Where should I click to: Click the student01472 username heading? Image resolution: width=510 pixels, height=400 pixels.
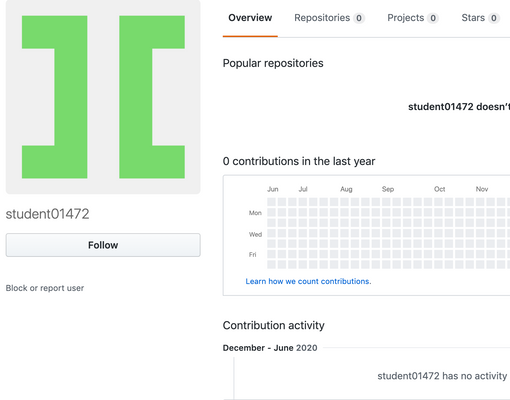(x=47, y=214)
